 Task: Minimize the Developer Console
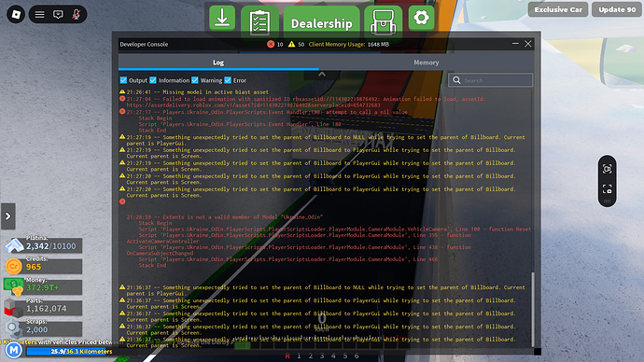point(515,44)
